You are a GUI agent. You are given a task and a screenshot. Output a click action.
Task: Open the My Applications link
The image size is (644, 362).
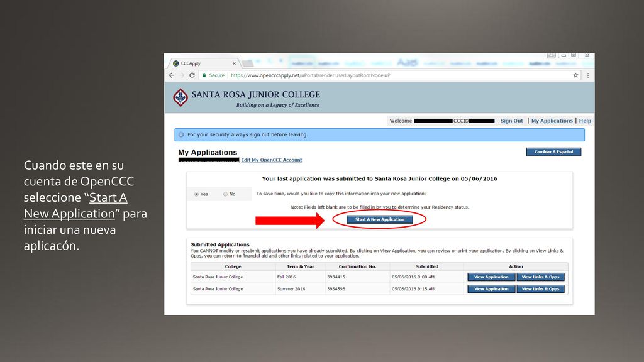pyautogui.click(x=552, y=121)
